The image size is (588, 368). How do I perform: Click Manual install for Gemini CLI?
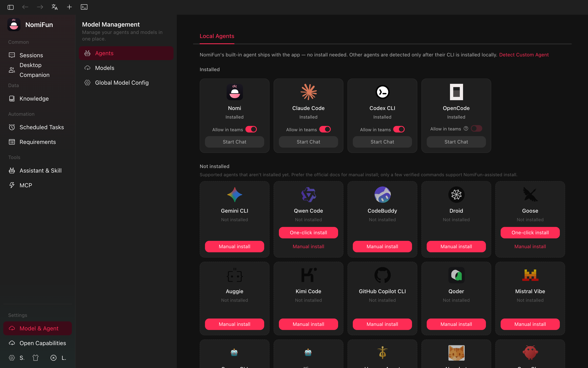tap(234, 247)
